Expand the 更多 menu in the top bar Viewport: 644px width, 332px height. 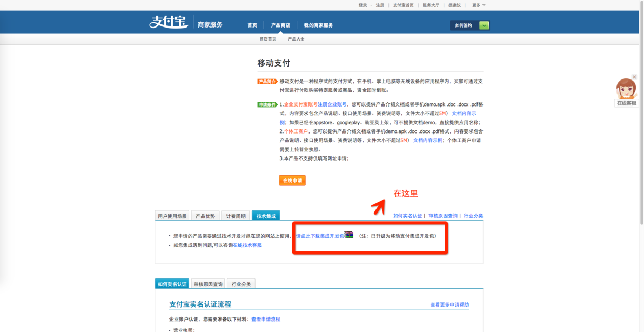[x=478, y=5]
